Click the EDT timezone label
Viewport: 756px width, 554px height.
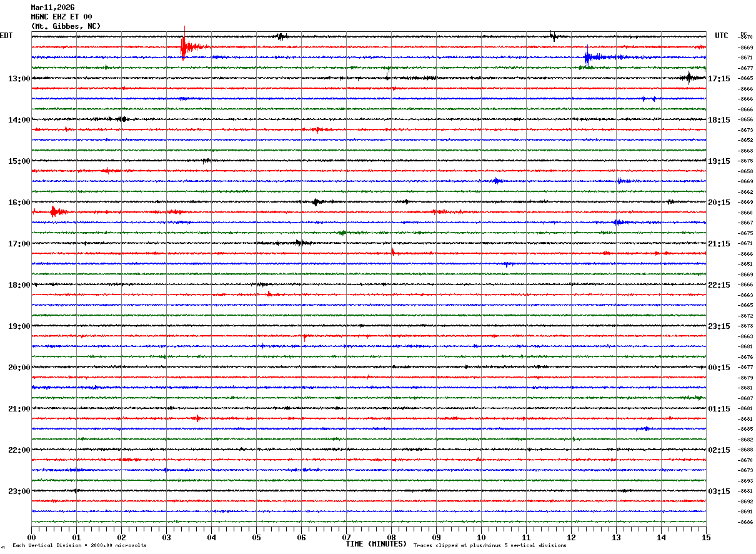coord(6,36)
